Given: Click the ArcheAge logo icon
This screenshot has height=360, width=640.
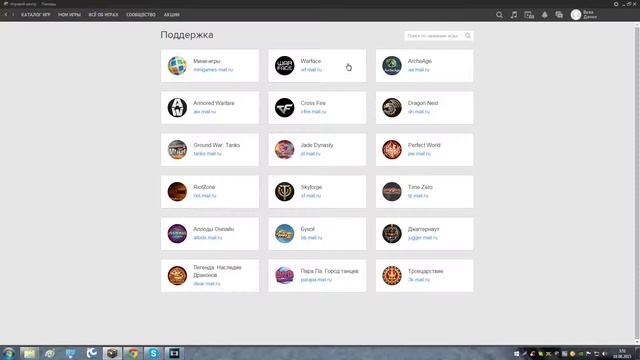Looking at the screenshot, I should coord(392,66).
